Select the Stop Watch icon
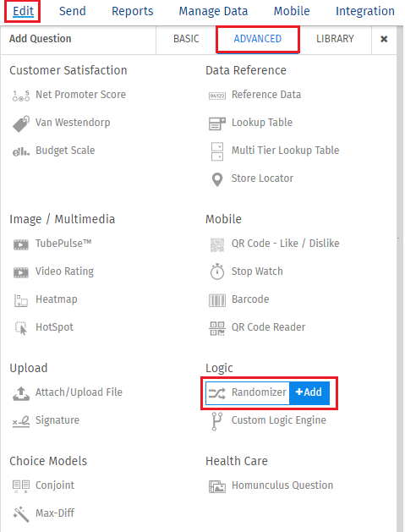This screenshot has width=405, height=532. (217, 271)
